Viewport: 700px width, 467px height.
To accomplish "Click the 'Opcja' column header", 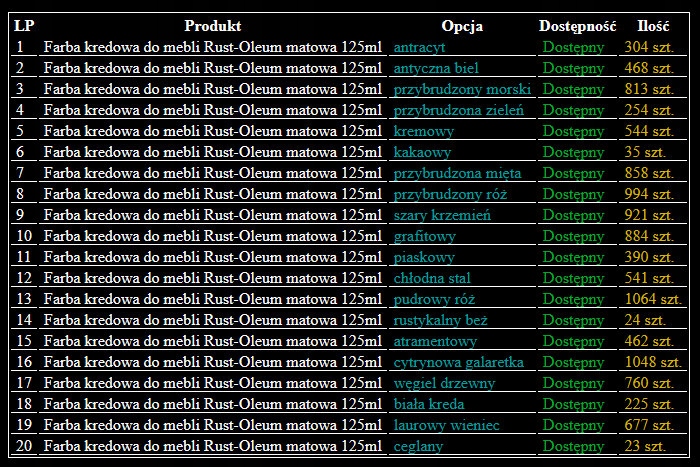I will pyautogui.click(x=462, y=26).
